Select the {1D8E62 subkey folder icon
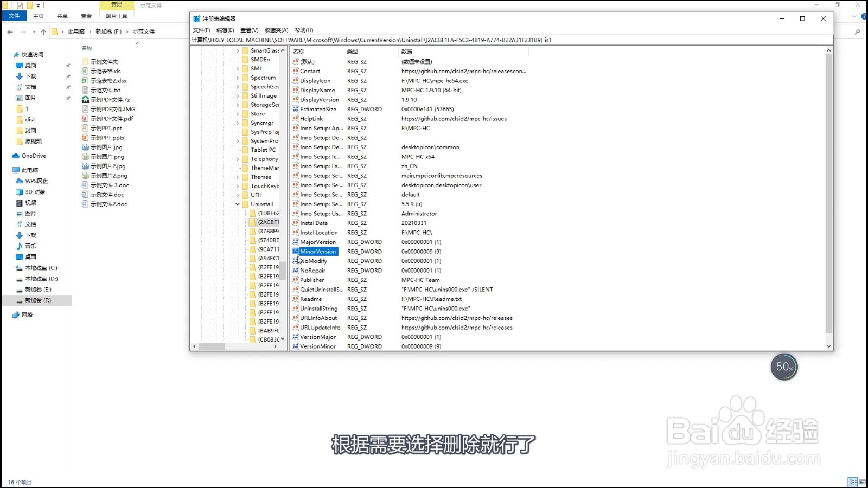 (252, 214)
